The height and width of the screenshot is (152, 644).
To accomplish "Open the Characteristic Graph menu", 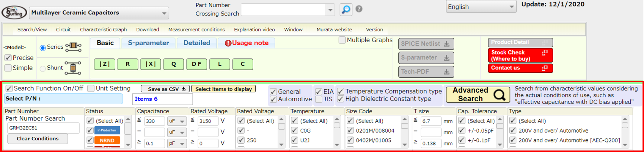I will [x=103, y=30].
